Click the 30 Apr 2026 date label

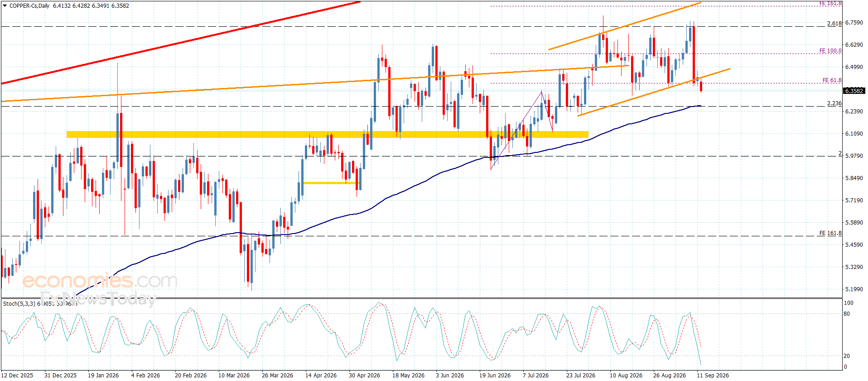(x=365, y=376)
